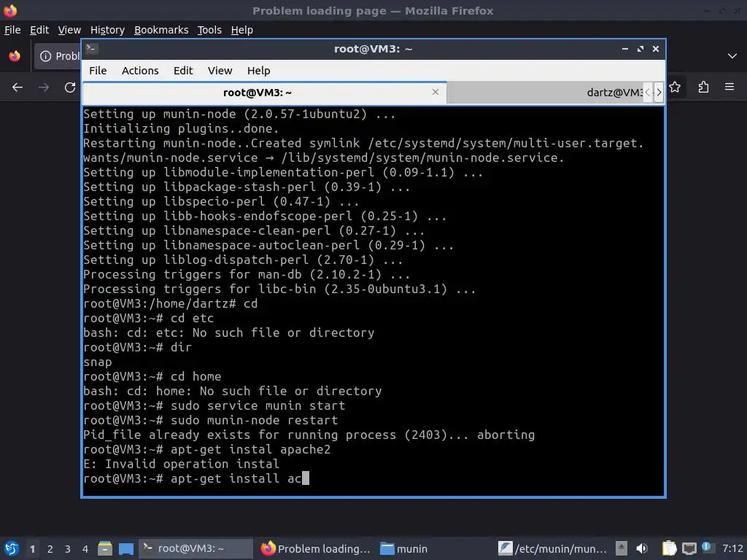Open Firefox extensions puzzle icon
747x560 pixels.
(x=703, y=87)
